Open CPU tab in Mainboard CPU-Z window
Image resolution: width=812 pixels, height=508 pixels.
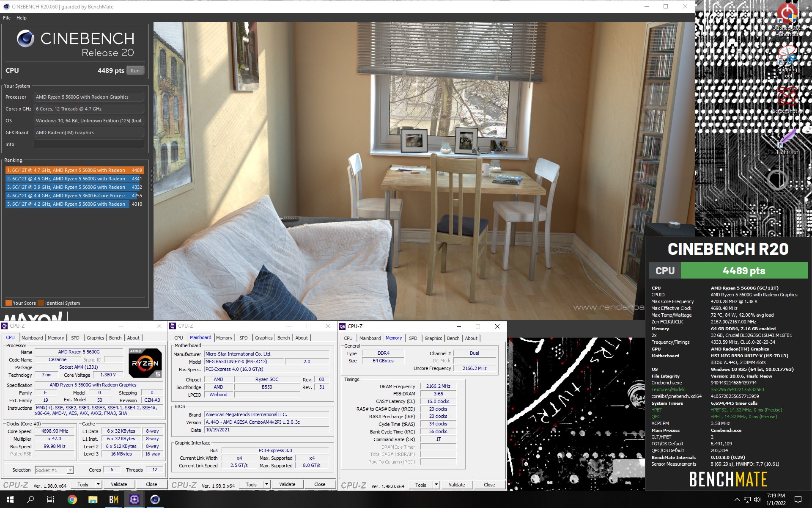click(179, 338)
